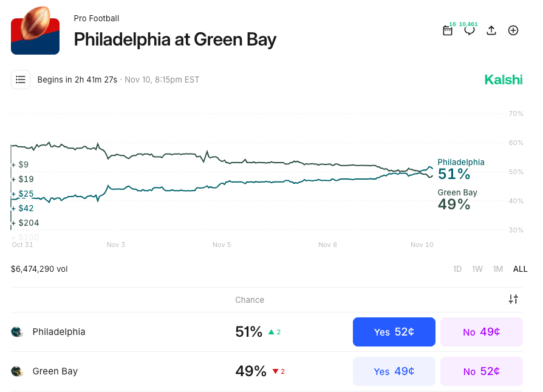Click the share upload icon
The height and width of the screenshot is (392, 543).
pos(491,30)
